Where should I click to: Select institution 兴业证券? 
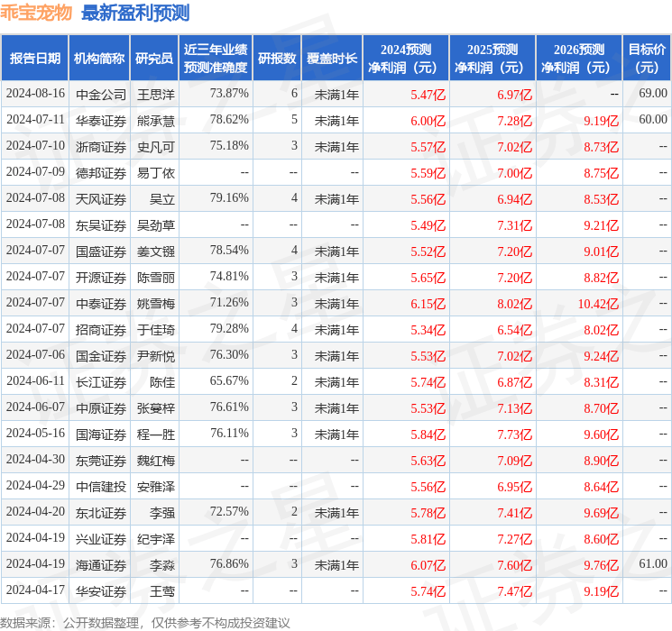click(101, 539)
